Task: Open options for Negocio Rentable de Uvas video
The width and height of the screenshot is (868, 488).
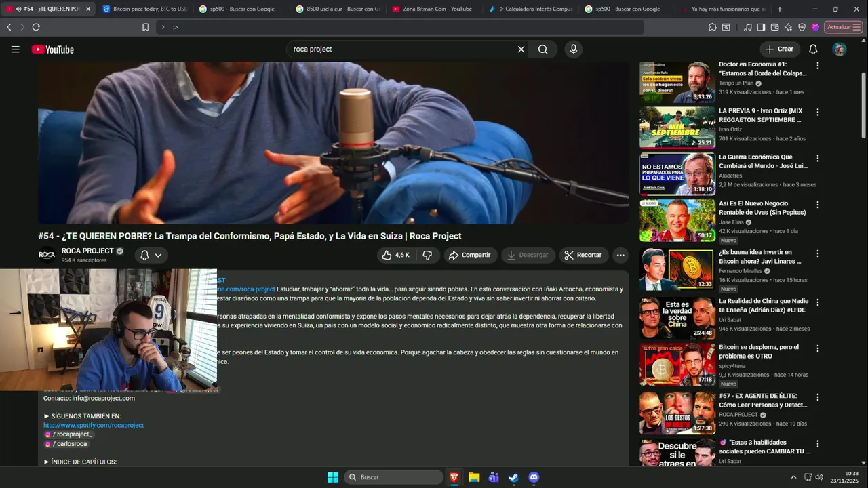Action: coord(817,204)
